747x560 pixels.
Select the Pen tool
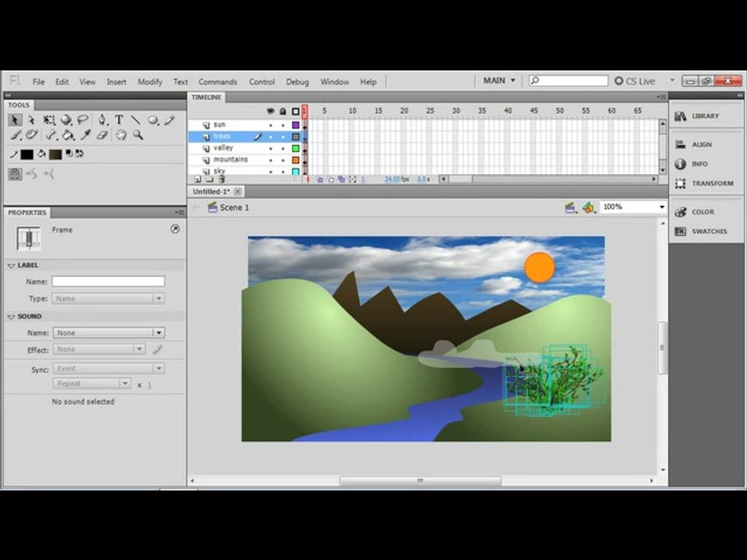click(102, 120)
